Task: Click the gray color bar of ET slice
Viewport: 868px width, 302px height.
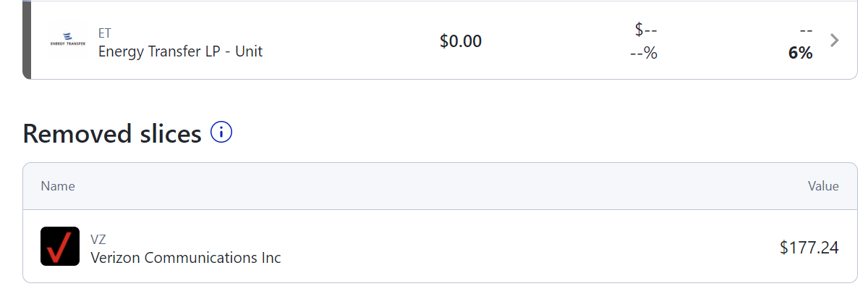Action: point(27,39)
